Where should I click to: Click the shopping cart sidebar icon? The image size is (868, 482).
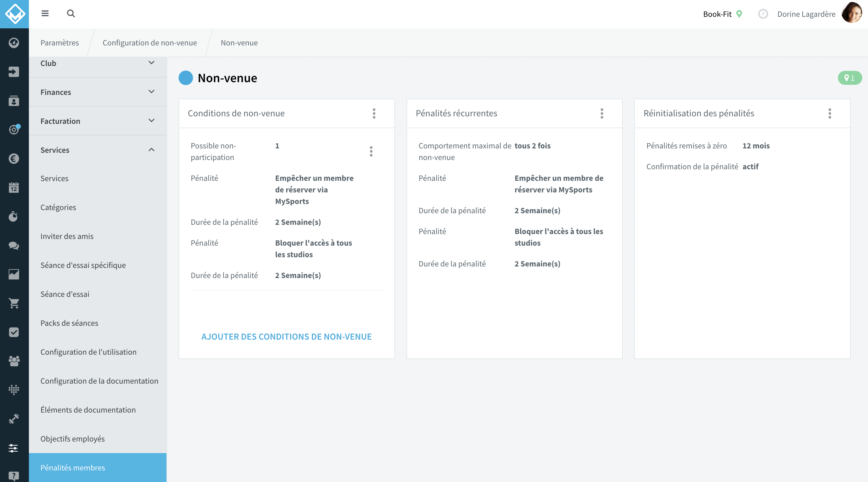[14, 303]
